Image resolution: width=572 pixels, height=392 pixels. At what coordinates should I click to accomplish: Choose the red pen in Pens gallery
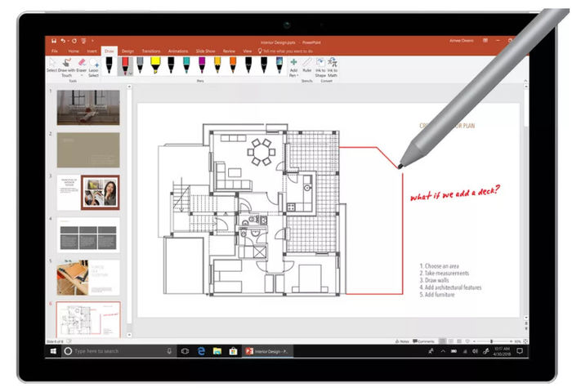pos(125,64)
